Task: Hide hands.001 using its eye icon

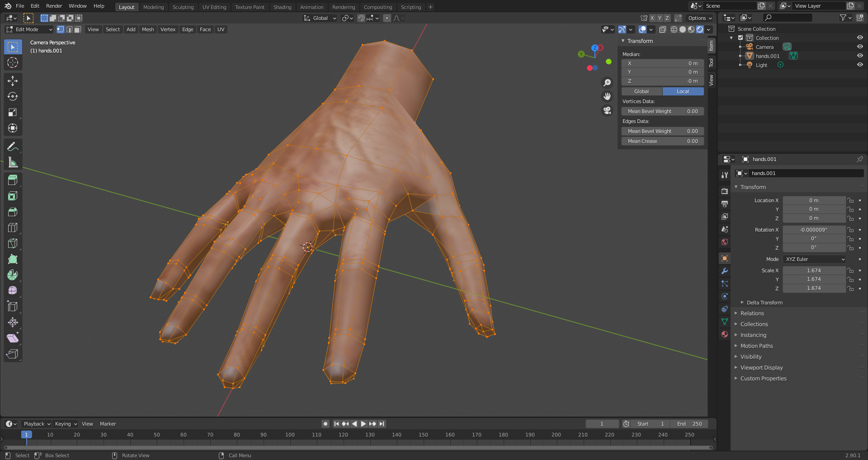Action: click(860, 56)
